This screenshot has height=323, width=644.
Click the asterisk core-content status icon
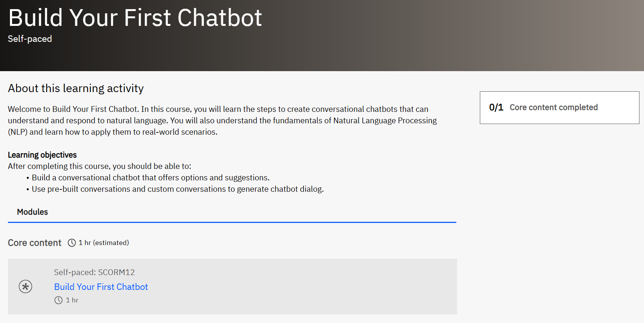pos(25,286)
